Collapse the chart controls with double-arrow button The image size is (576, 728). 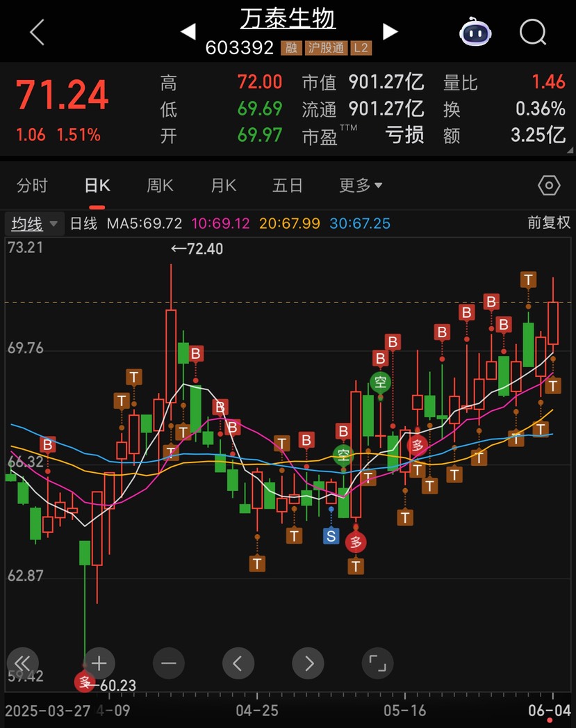point(23,663)
